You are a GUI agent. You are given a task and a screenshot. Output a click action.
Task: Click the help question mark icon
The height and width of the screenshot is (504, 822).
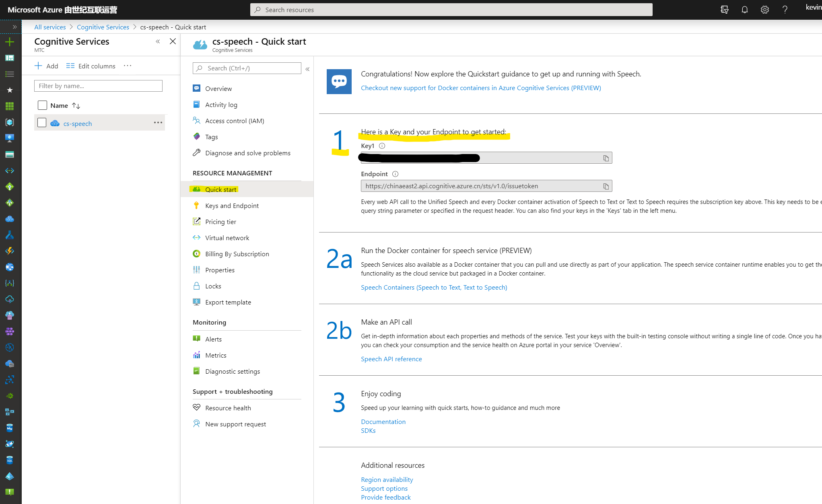(x=785, y=10)
